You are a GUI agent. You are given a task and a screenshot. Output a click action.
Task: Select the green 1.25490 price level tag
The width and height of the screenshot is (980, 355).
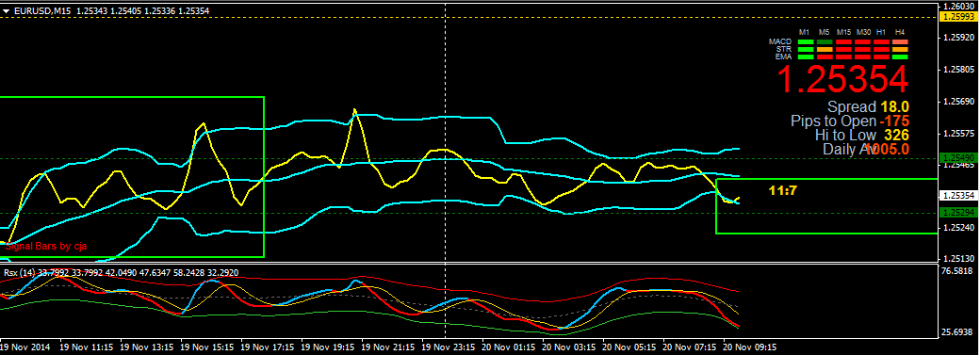958,157
